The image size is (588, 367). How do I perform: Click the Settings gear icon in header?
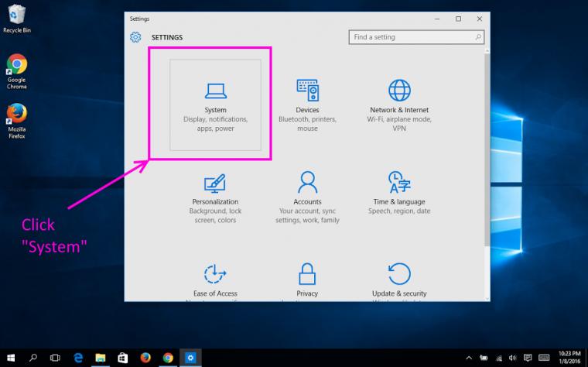point(135,37)
